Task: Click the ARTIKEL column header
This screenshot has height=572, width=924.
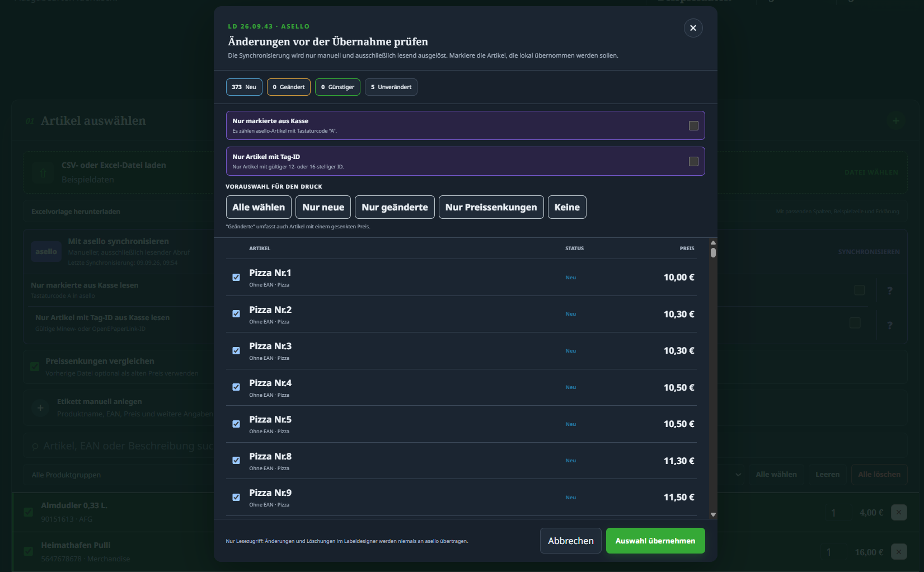Action: point(260,249)
